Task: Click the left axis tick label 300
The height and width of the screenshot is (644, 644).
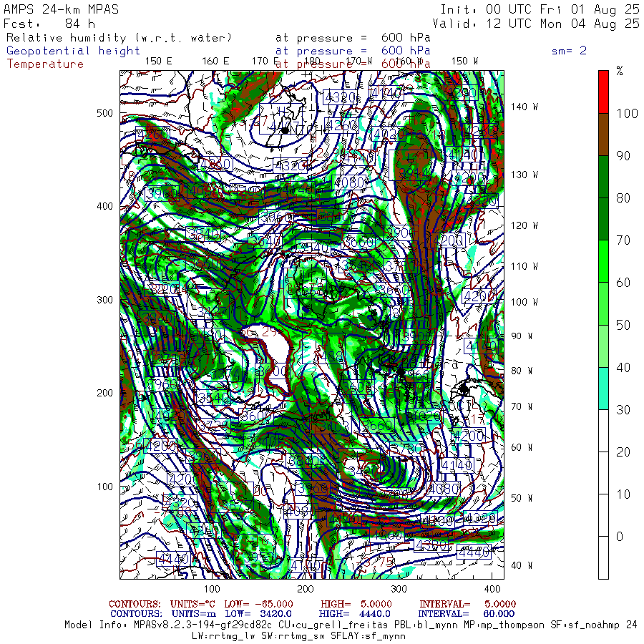Action: [x=104, y=300]
